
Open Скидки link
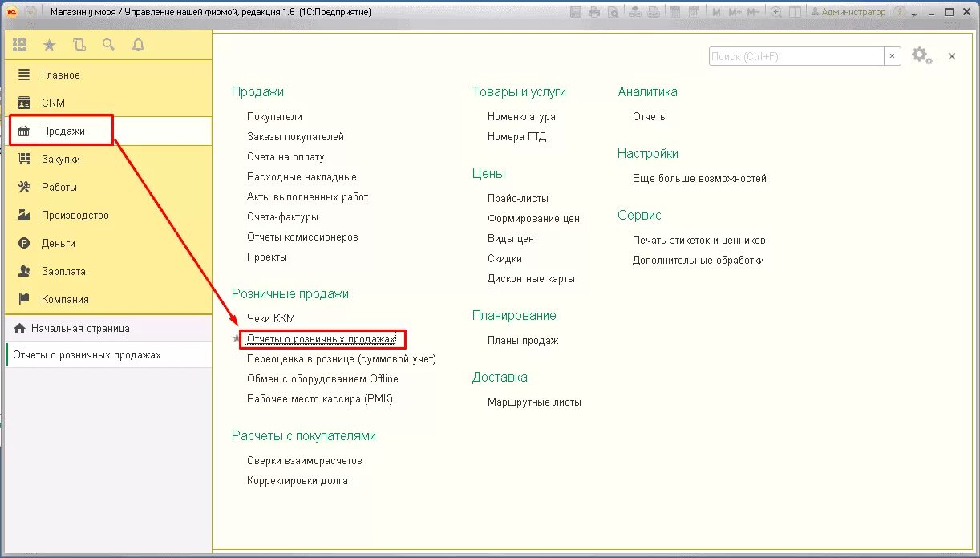(504, 258)
